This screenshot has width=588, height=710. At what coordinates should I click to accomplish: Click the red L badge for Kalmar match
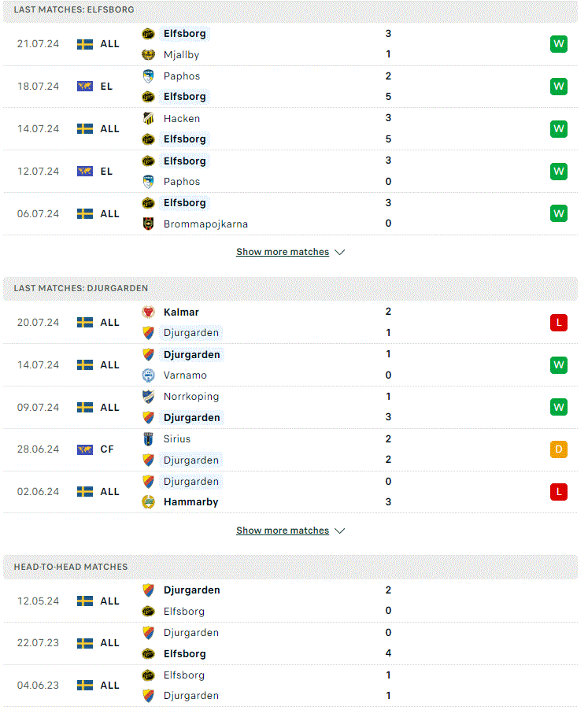pos(559,323)
